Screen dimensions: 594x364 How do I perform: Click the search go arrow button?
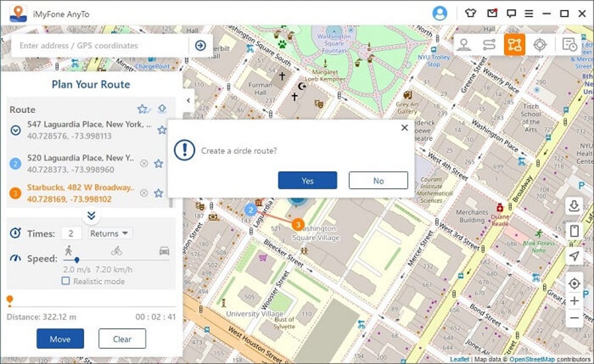point(200,45)
